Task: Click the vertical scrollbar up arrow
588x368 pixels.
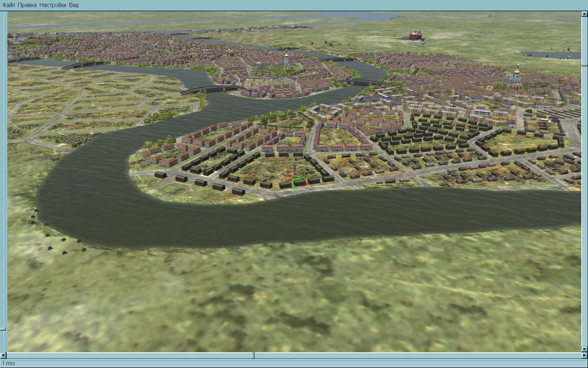Action: pyautogui.click(x=584, y=14)
